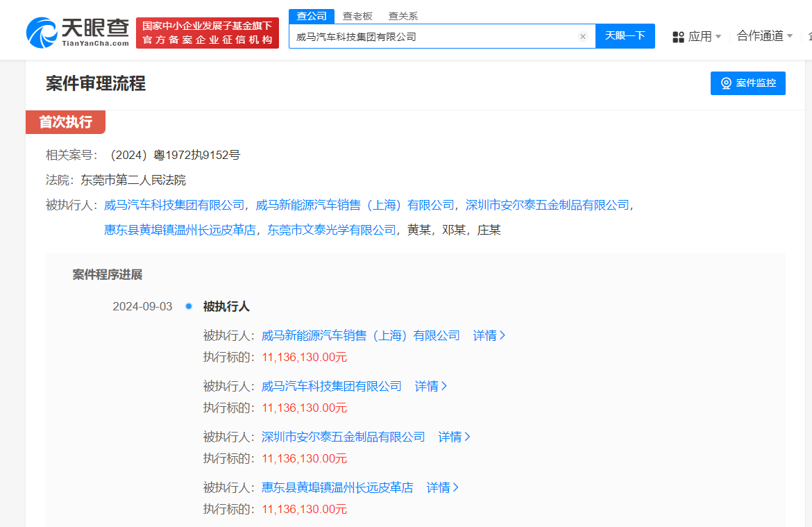Click 详情 next to 惠东县黄埠镇温州长远皮革店
Viewport: 812px width, 527px height.
pos(442,487)
